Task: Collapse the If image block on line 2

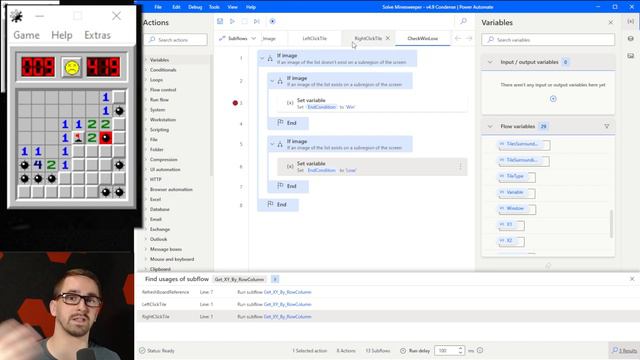Action: pyautogui.click(x=272, y=81)
